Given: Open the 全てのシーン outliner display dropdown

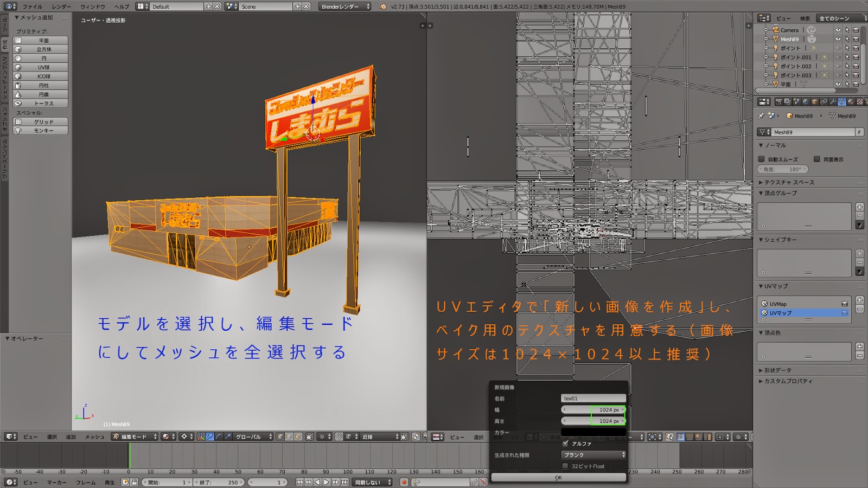Looking at the screenshot, I should 841,18.
